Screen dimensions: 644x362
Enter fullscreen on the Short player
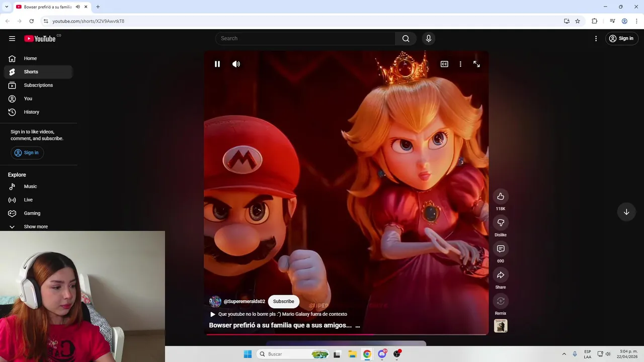476,64
